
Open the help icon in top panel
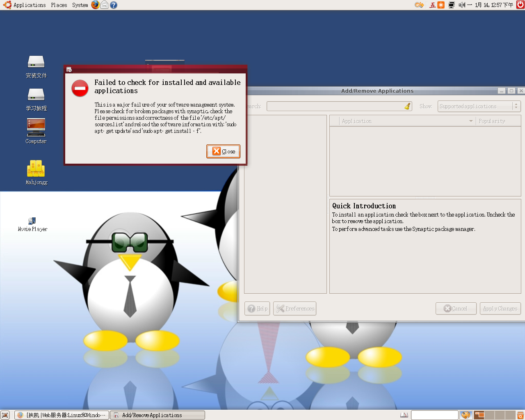point(114,5)
